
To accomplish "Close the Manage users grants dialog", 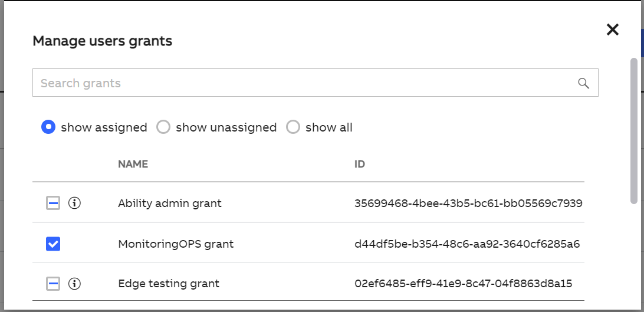I will click(612, 29).
